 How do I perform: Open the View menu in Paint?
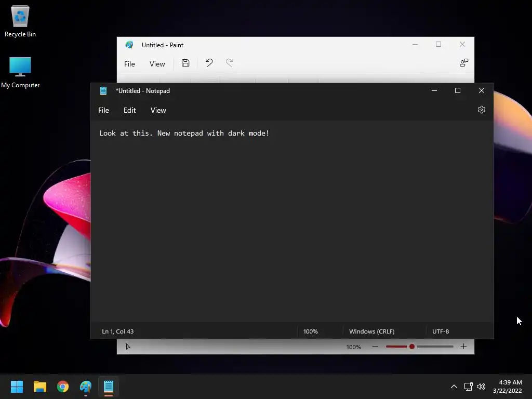pyautogui.click(x=157, y=64)
